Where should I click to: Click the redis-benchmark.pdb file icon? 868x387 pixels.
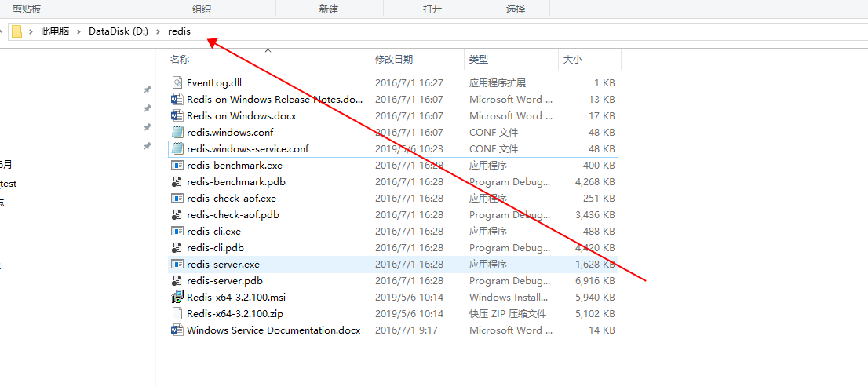177,181
